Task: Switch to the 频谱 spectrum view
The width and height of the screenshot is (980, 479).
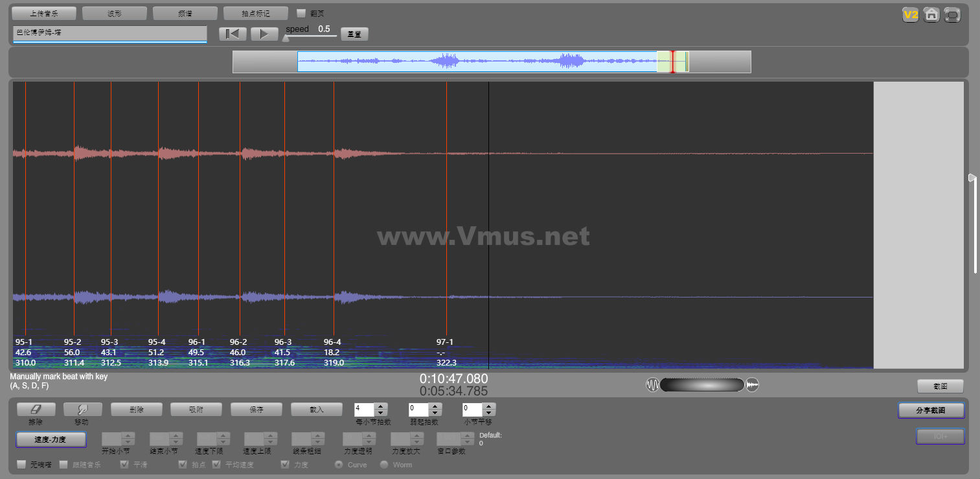Action: [x=185, y=13]
